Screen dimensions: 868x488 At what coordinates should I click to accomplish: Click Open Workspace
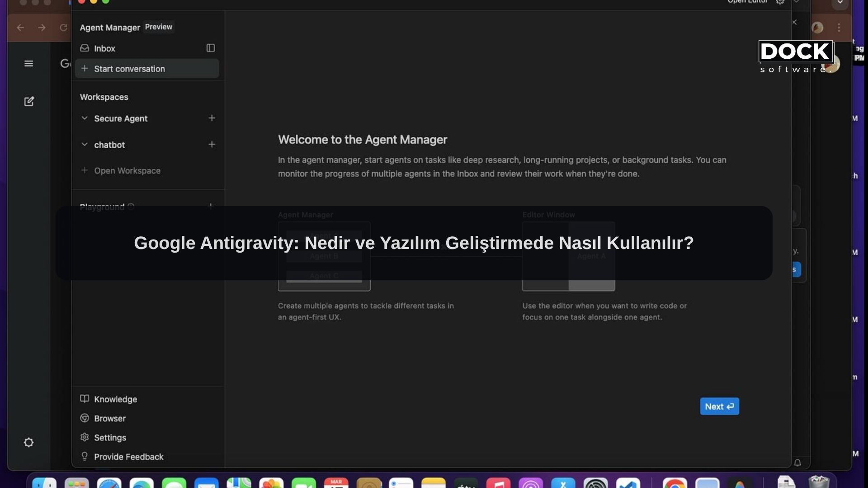[127, 171]
